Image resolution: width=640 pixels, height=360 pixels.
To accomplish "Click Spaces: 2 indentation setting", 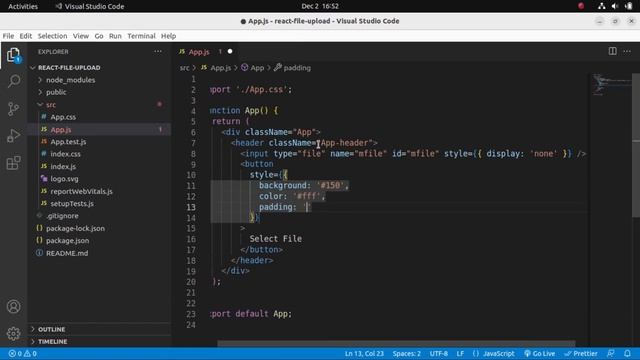I will pyautogui.click(x=407, y=353).
